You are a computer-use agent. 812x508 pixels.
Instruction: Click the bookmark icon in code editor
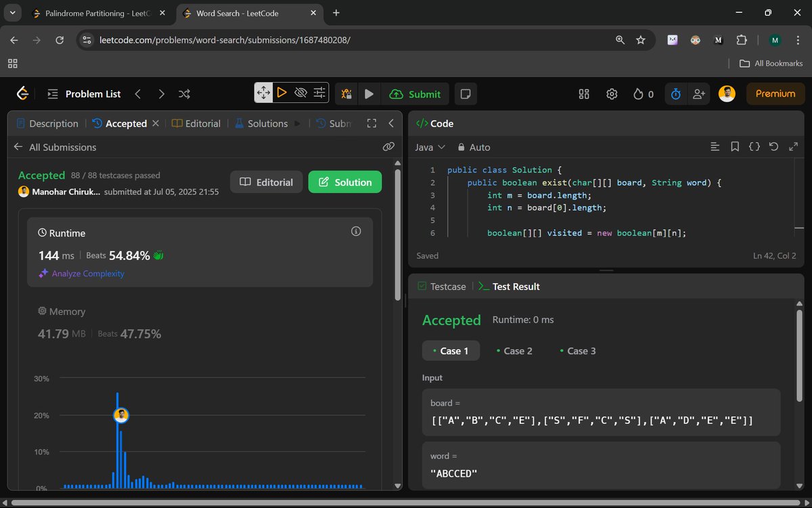click(x=735, y=146)
